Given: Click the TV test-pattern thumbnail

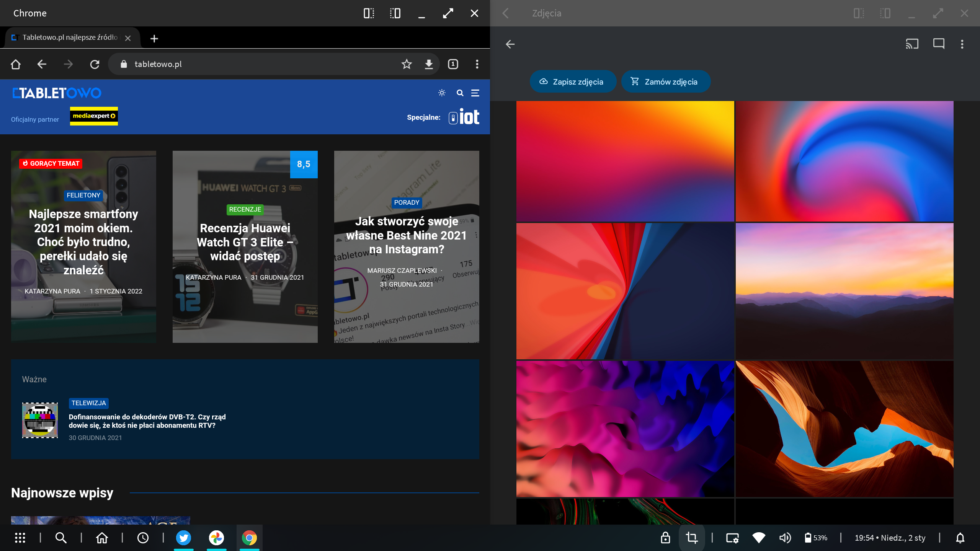Looking at the screenshot, I should 40,420.
